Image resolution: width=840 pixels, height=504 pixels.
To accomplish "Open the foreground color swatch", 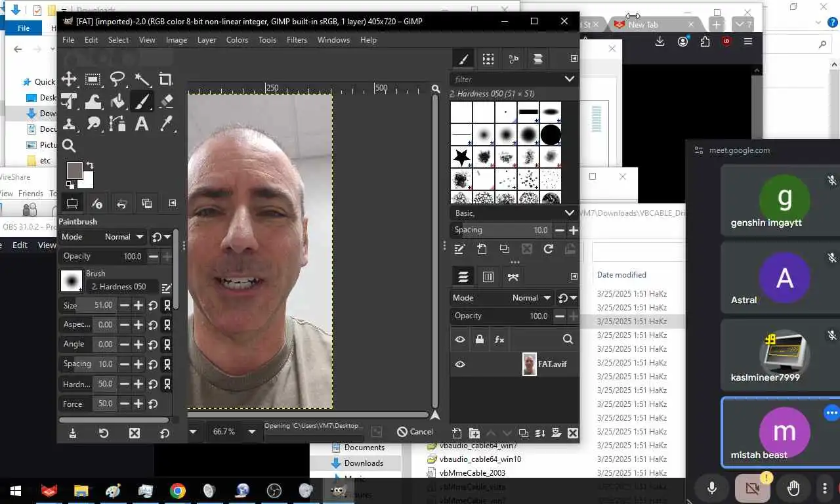I will [x=74, y=170].
